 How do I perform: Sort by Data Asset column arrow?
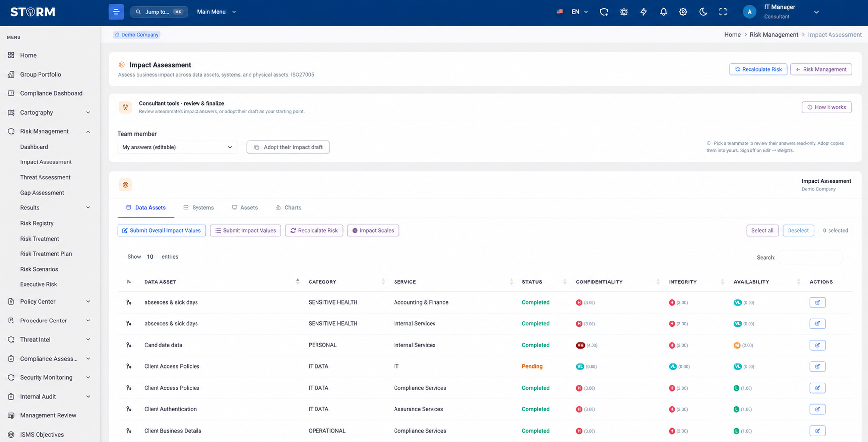[297, 281]
